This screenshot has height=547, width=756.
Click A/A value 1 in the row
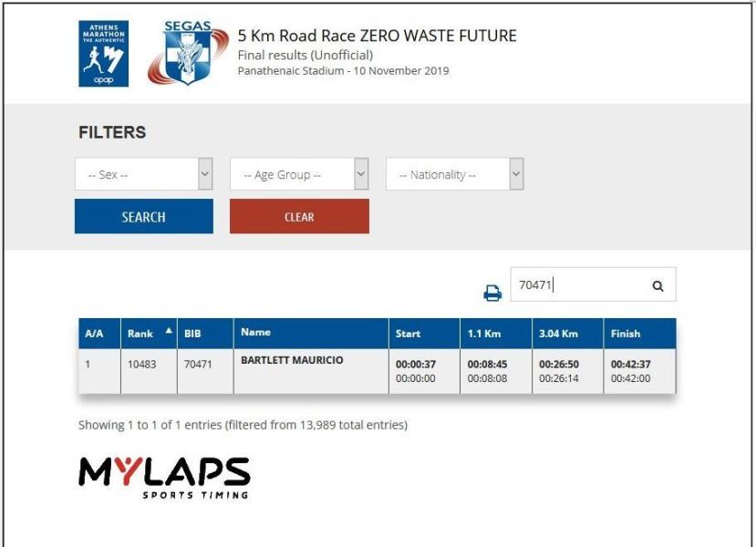(x=88, y=365)
